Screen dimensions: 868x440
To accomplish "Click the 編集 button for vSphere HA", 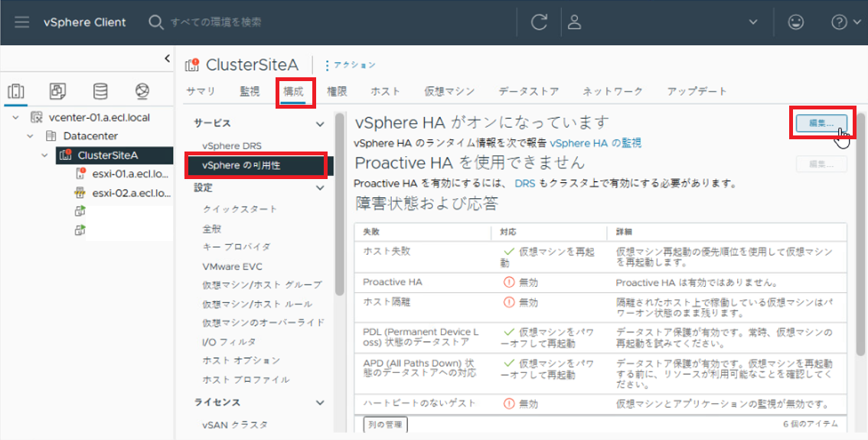I will coord(821,123).
